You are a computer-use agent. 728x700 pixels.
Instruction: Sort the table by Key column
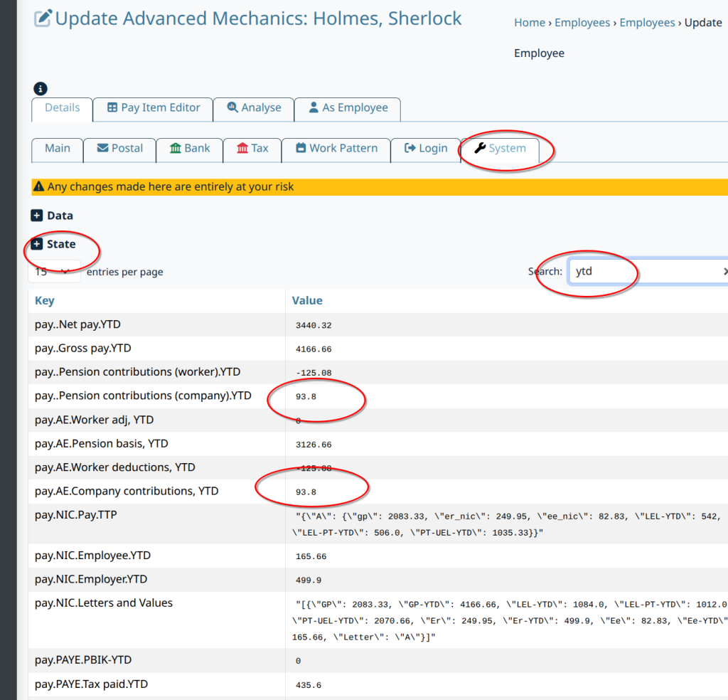tap(45, 301)
